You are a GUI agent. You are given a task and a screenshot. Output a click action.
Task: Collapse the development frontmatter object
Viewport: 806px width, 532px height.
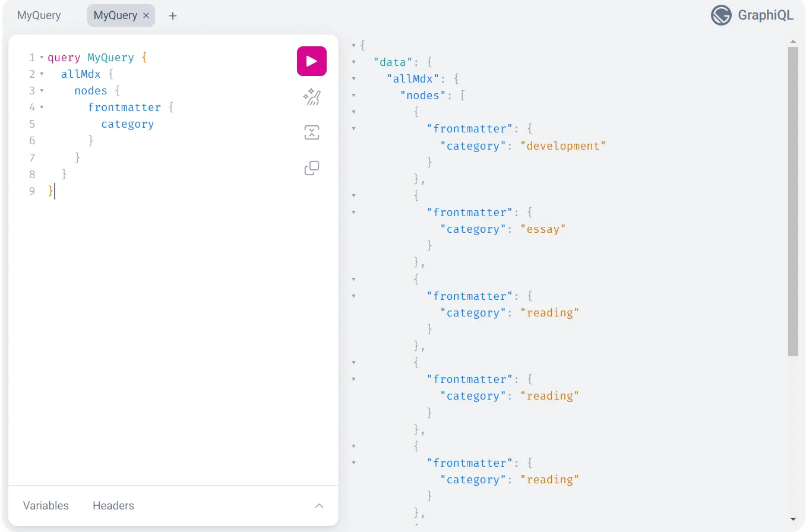[x=353, y=128]
